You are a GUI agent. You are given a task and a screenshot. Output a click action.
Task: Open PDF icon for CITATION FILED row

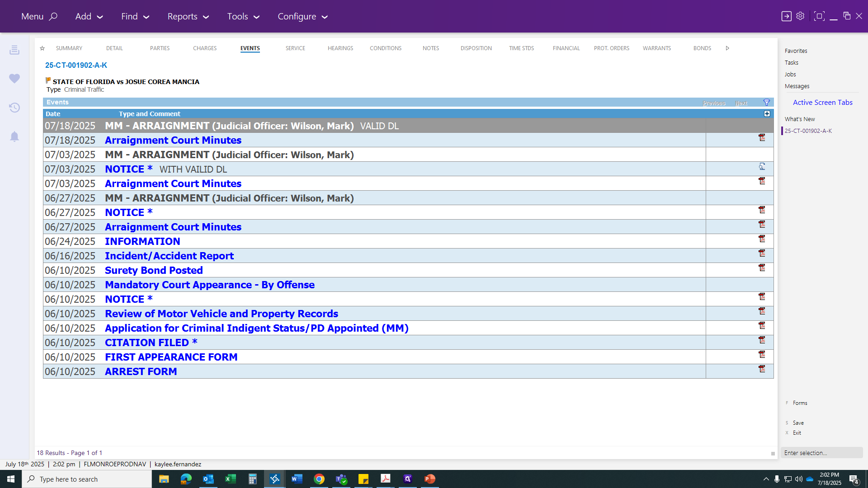point(762,340)
